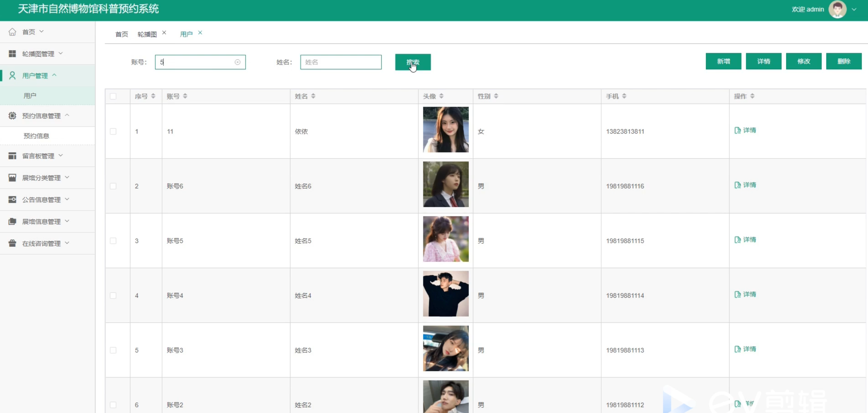This screenshot has width=868, height=413.
Task: Click the home icon in the sidebar
Action: (12, 32)
